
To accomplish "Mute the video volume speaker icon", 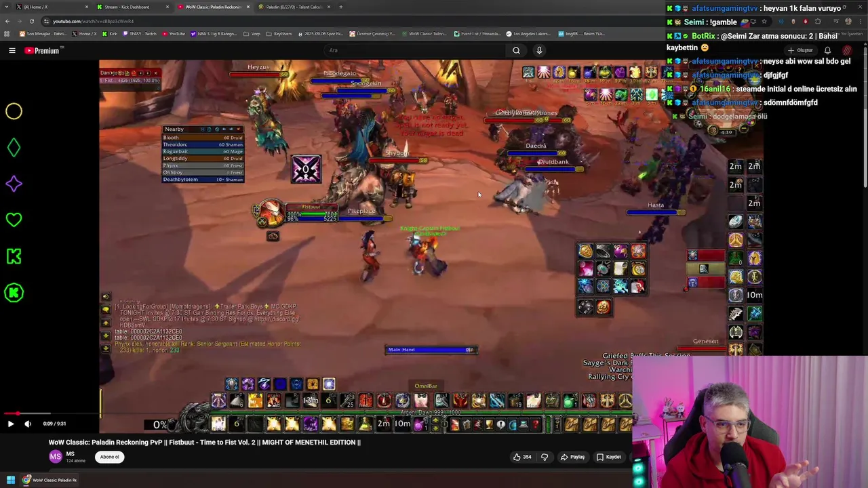I will point(28,424).
